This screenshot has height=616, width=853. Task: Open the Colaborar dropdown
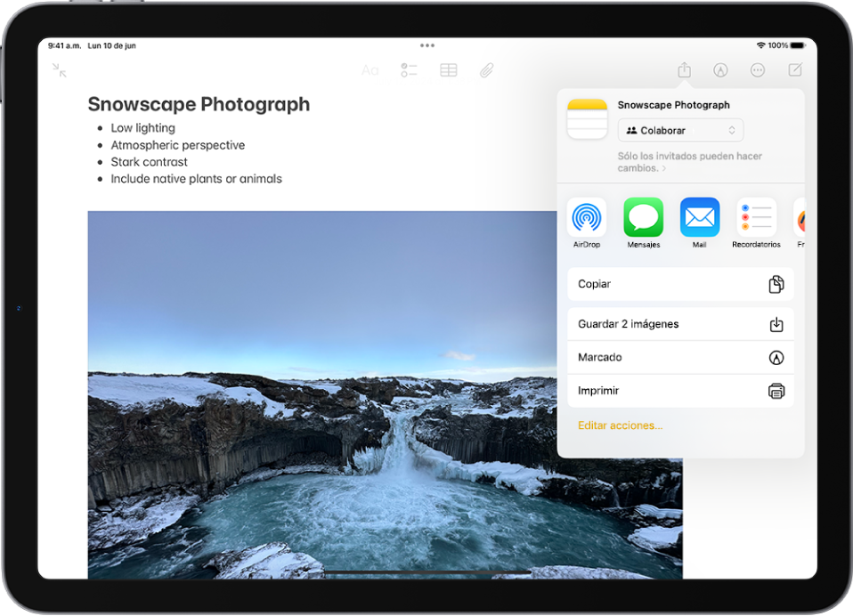(x=680, y=130)
